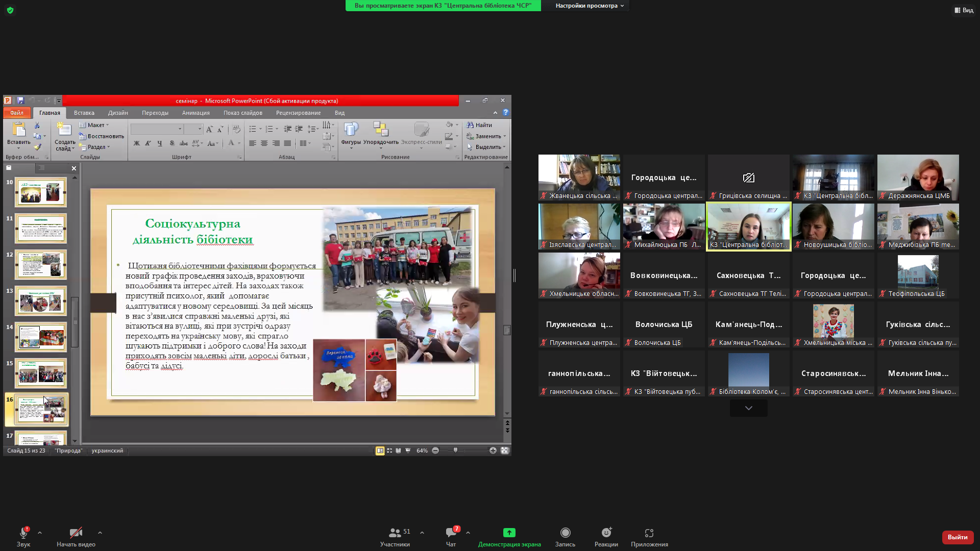Open the Вставка ribbon tab
This screenshot has width=980, height=551.
click(x=84, y=113)
